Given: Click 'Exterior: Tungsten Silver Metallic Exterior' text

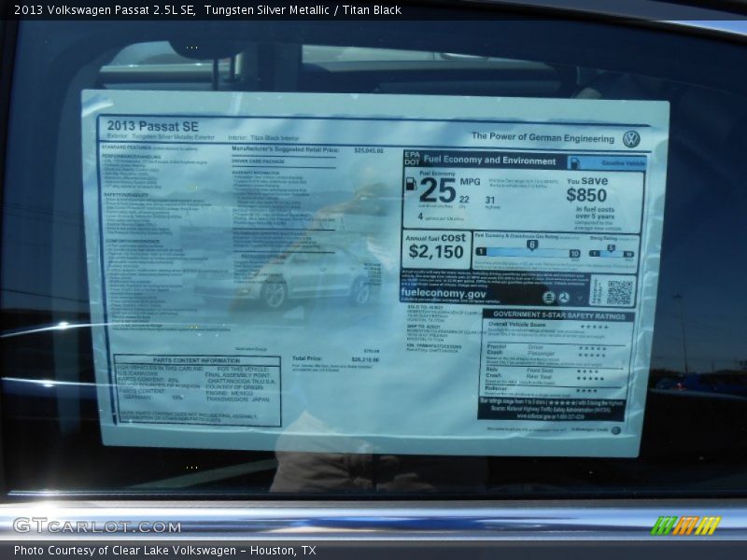Looking at the screenshot, I should (161, 136).
